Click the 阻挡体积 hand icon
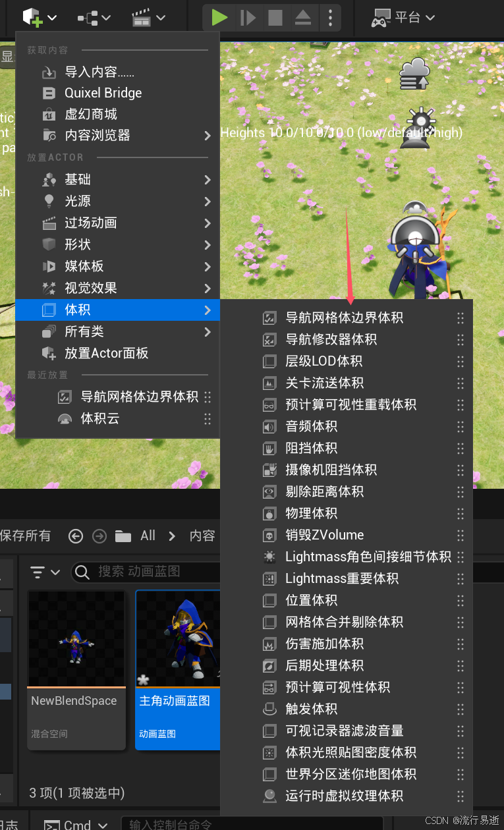Screen dimensions: 504x830 (269, 449)
